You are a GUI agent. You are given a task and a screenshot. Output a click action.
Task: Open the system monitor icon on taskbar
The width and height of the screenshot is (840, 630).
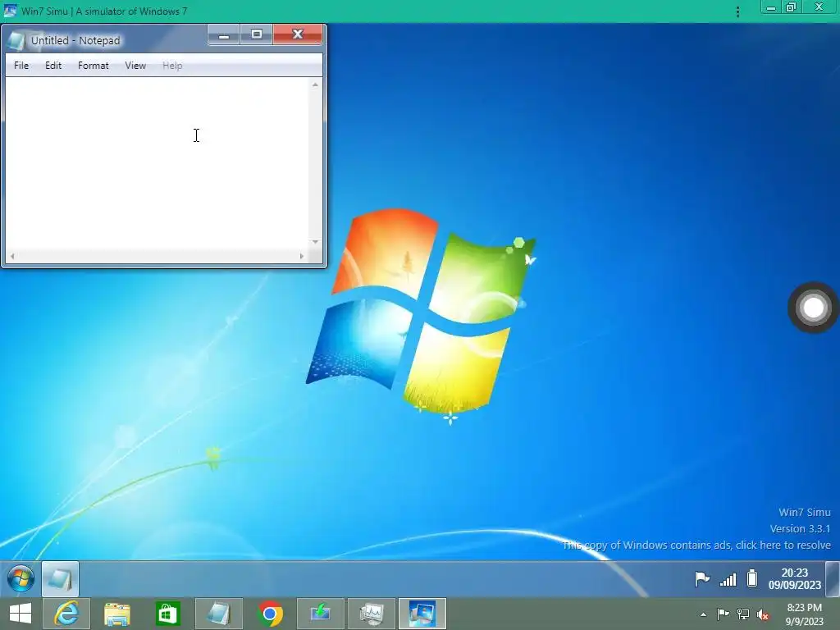(372, 614)
